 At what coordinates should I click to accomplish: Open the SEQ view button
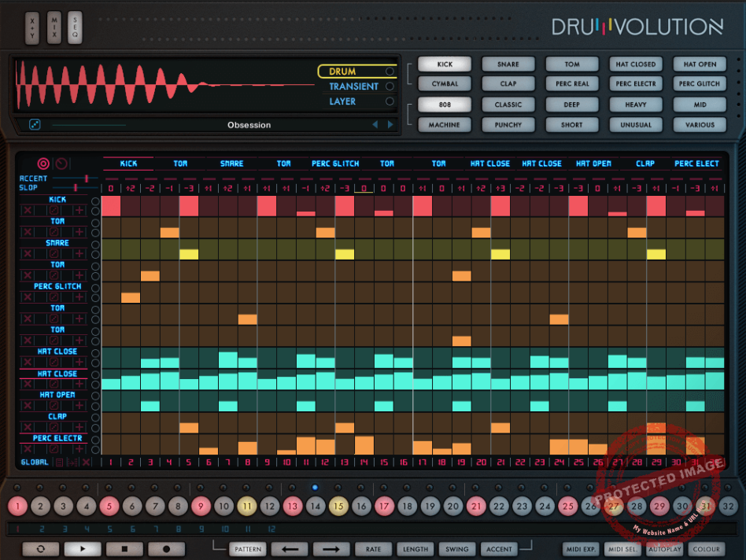click(x=75, y=28)
